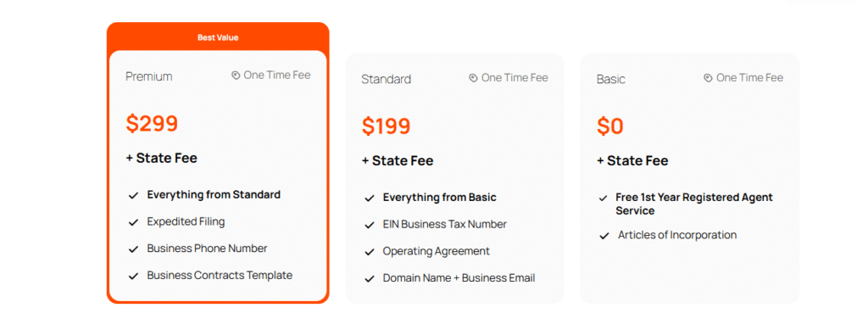This screenshot has height=330, width=868.
Task: Click Business Contracts Template feature text
Action: coord(220,275)
